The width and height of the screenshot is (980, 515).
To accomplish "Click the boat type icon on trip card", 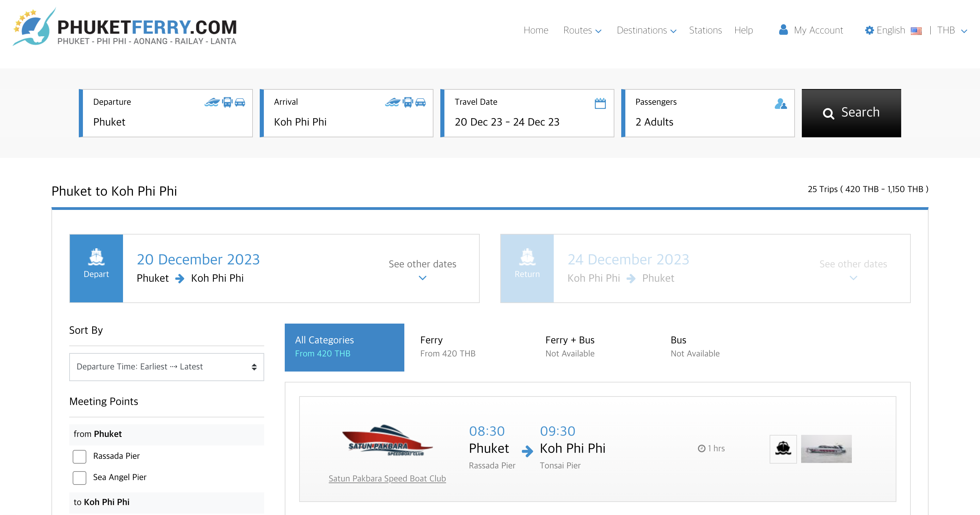I will 783,449.
